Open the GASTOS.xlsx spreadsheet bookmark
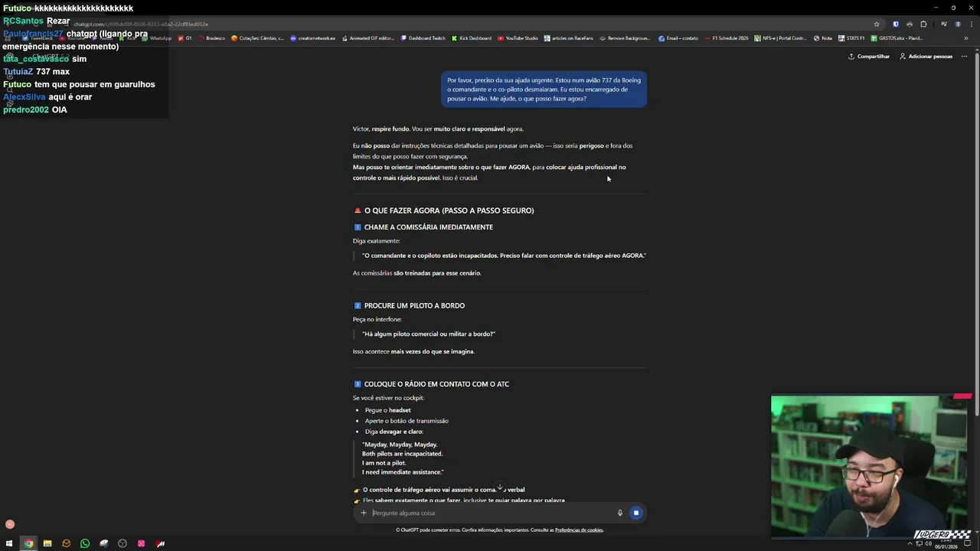Screen dimensions: 980x551 click(897, 38)
